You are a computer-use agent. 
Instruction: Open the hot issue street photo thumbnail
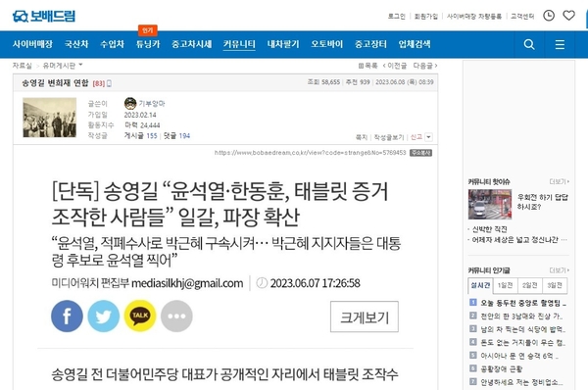tap(490, 204)
